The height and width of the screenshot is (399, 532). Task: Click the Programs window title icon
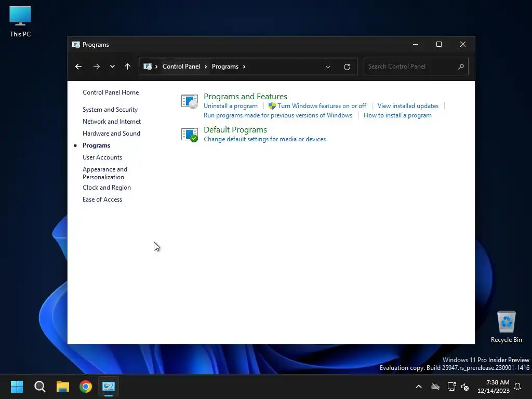point(76,45)
